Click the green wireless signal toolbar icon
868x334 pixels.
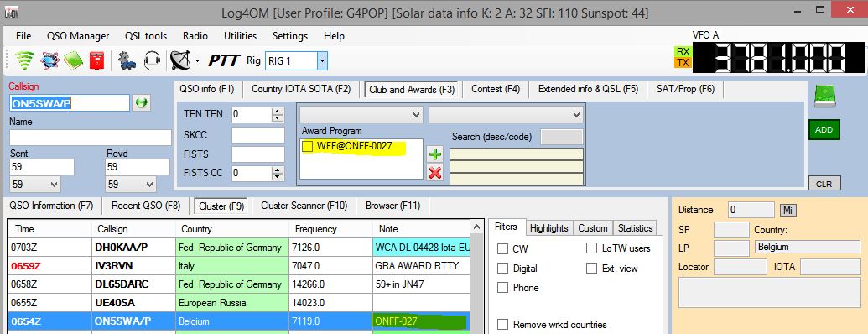[23, 60]
